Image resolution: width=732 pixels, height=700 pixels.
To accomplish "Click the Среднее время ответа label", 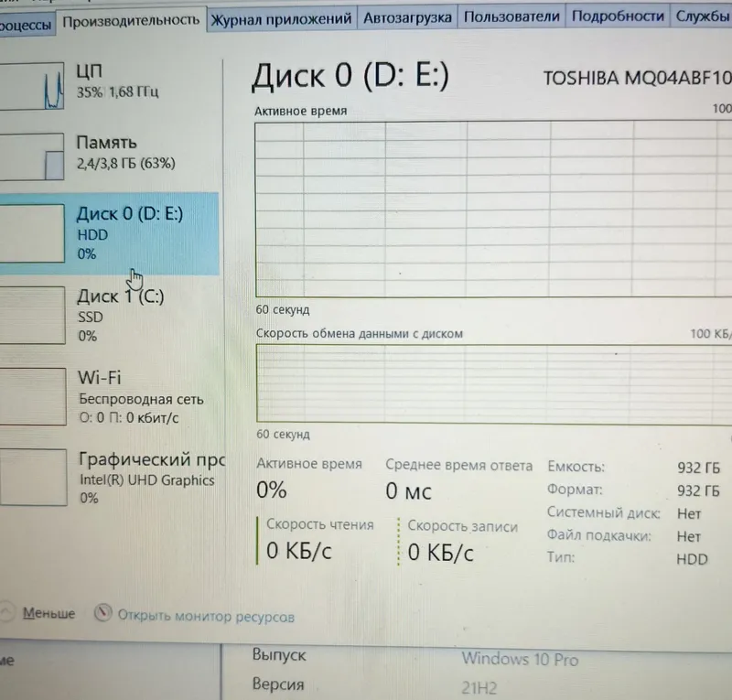I will [x=459, y=465].
